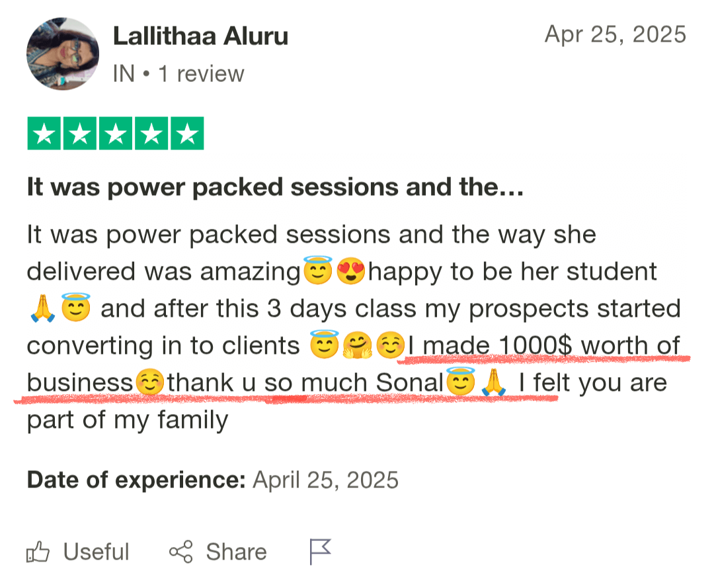Click the second green rating star

click(81, 134)
